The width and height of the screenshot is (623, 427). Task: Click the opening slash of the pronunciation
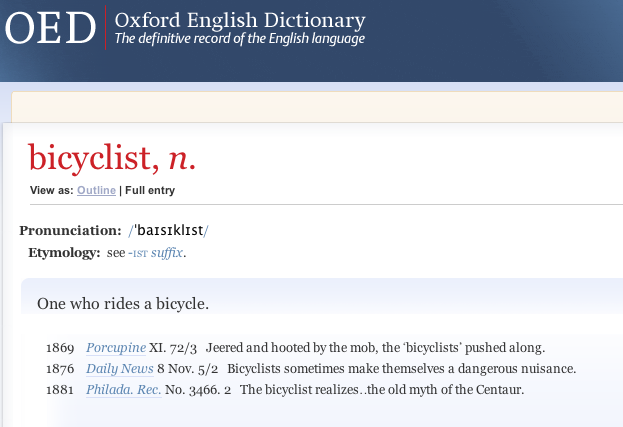[x=130, y=230]
